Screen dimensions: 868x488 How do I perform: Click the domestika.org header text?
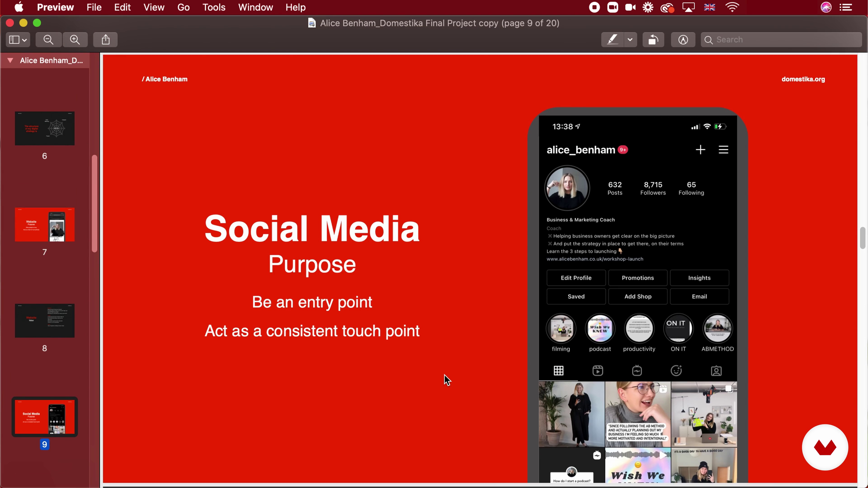[803, 79]
